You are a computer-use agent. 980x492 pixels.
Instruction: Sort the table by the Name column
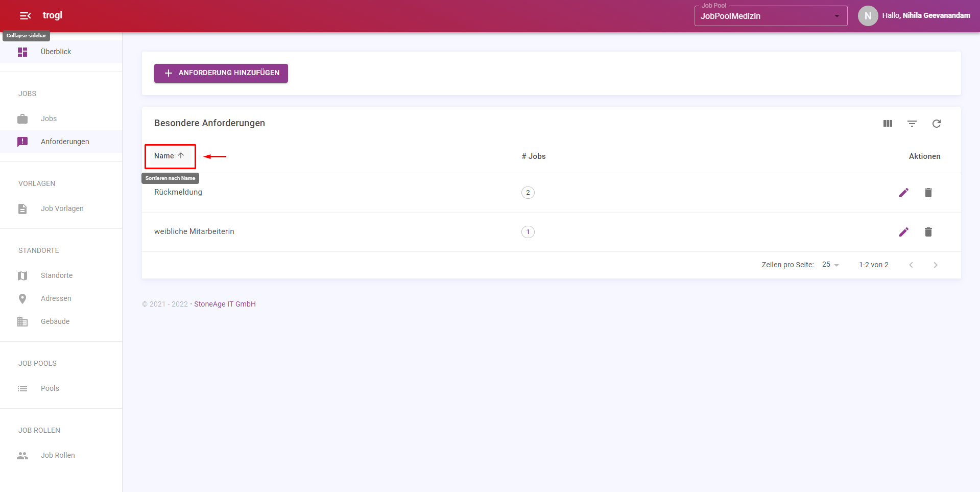(x=169, y=156)
